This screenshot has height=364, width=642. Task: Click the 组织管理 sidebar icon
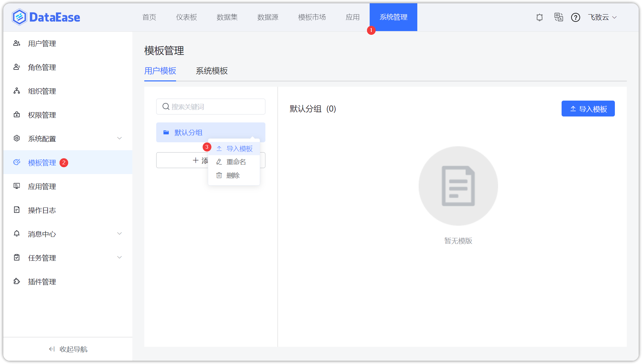[17, 91]
